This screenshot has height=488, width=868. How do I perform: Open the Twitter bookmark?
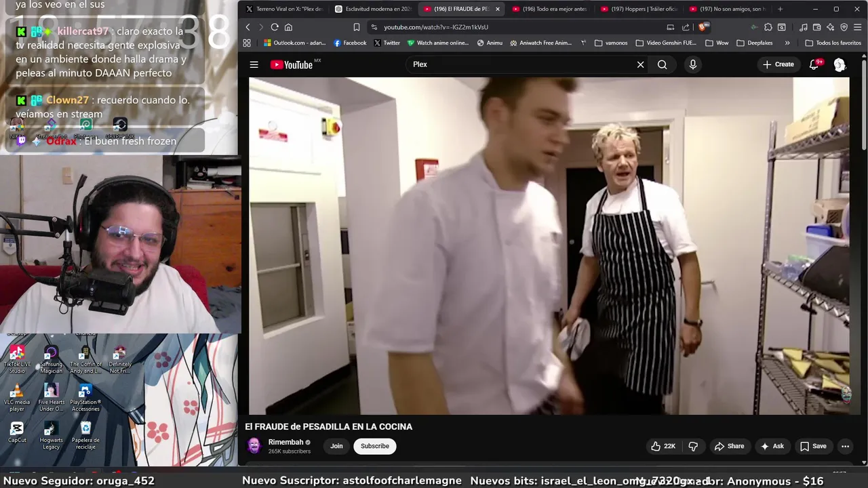387,43
